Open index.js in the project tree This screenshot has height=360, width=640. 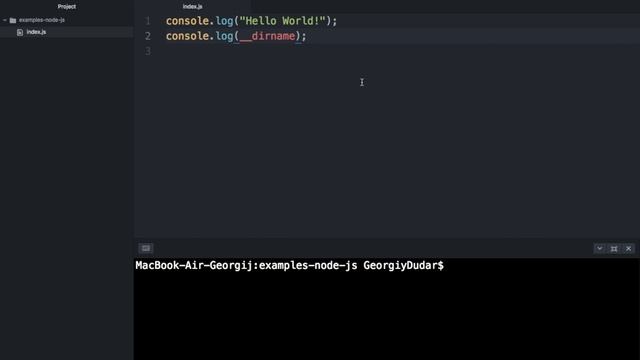click(36, 32)
